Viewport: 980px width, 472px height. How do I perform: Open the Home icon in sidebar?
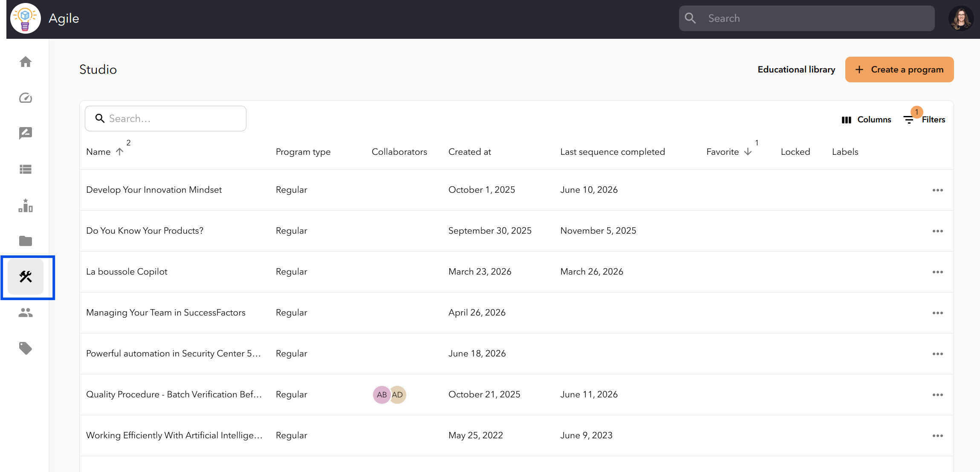click(26, 62)
